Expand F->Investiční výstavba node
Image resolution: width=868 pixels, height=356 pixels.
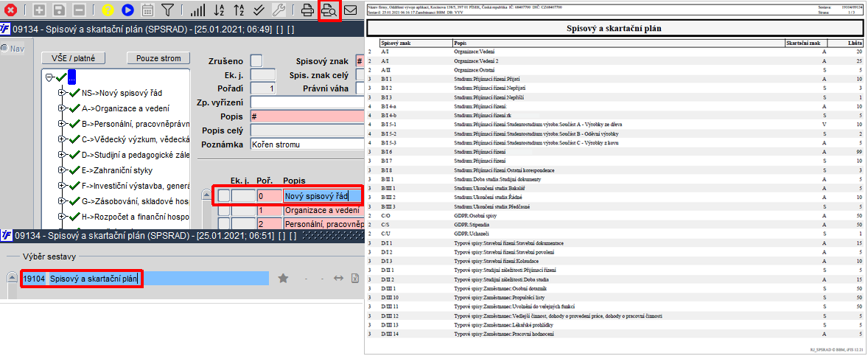click(x=61, y=186)
